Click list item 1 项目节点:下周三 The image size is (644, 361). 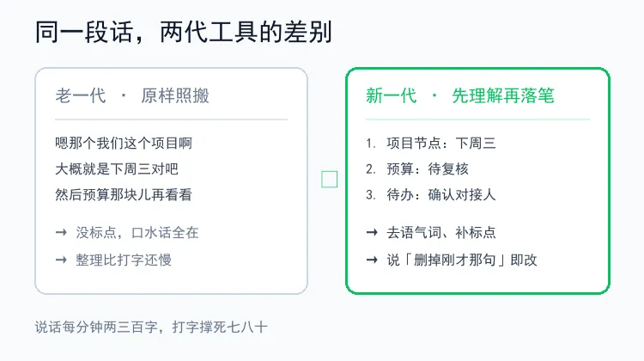pyautogui.click(x=431, y=144)
